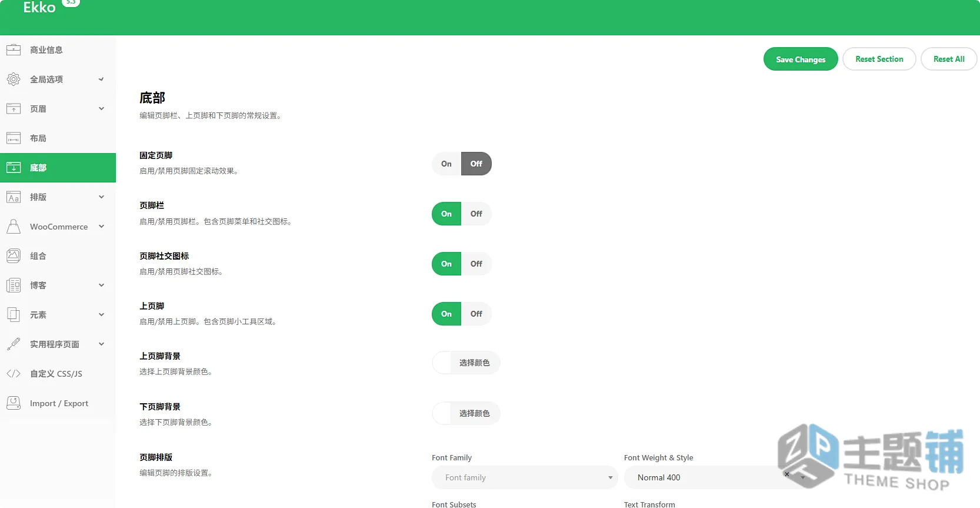This screenshot has height=508, width=980.
Task: Select On for 上页脚
Action: click(x=446, y=314)
